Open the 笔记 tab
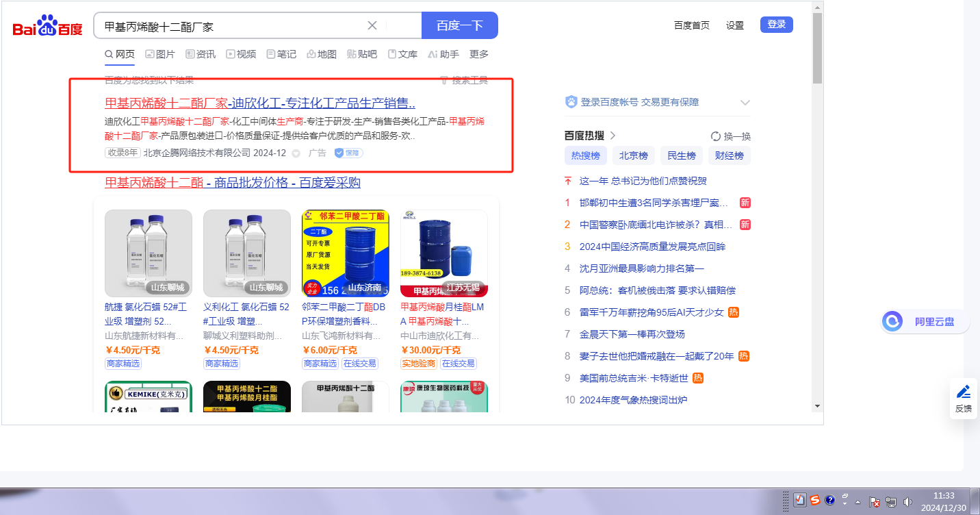 pos(281,54)
